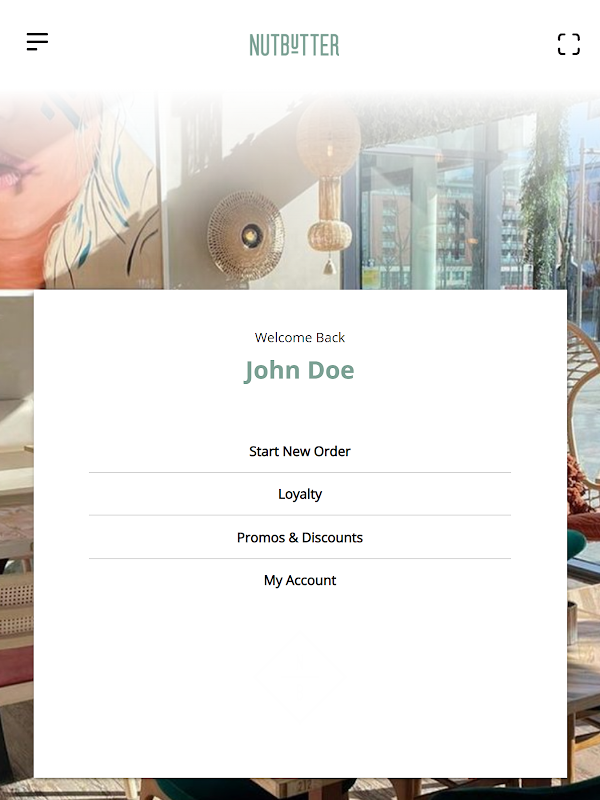Viewport: 600px width, 800px height.
Task: Click the Nutbutter logo in the header
Action: pos(294,45)
